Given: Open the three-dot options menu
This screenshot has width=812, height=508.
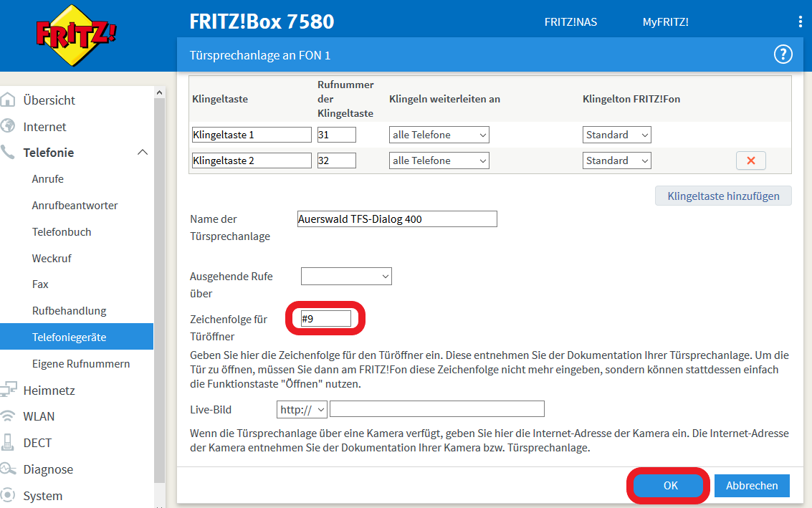Looking at the screenshot, I should point(800,22).
